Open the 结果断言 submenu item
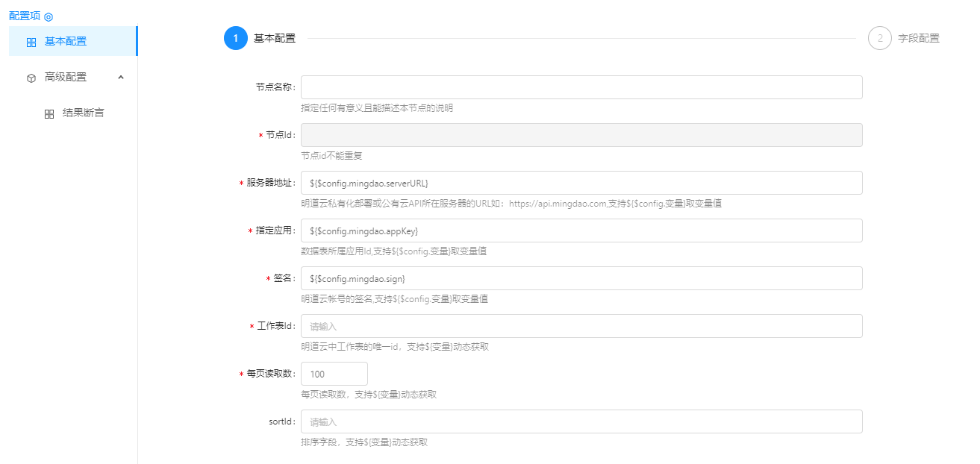The height and width of the screenshot is (464, 980). click(83, 113)
